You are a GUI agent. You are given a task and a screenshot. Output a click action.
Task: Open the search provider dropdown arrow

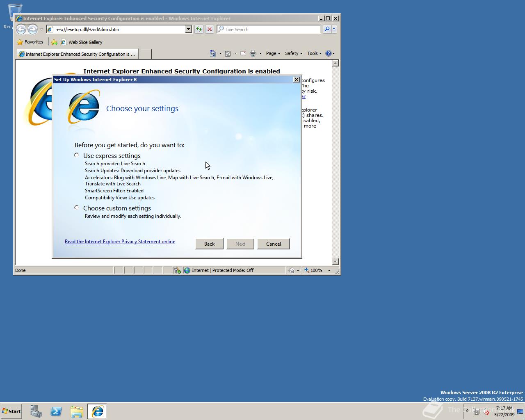tap(334, 30)
